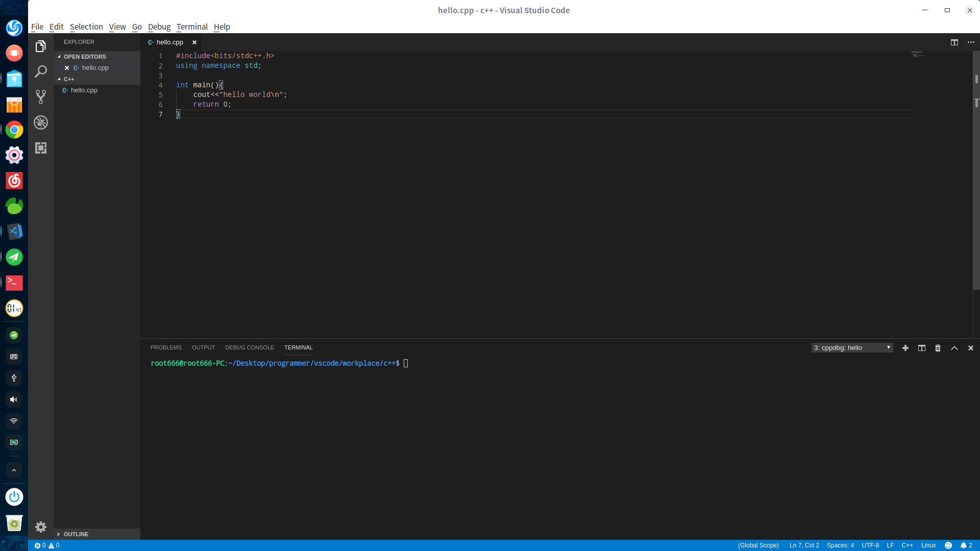Open the View menu

tap(117, 27)
